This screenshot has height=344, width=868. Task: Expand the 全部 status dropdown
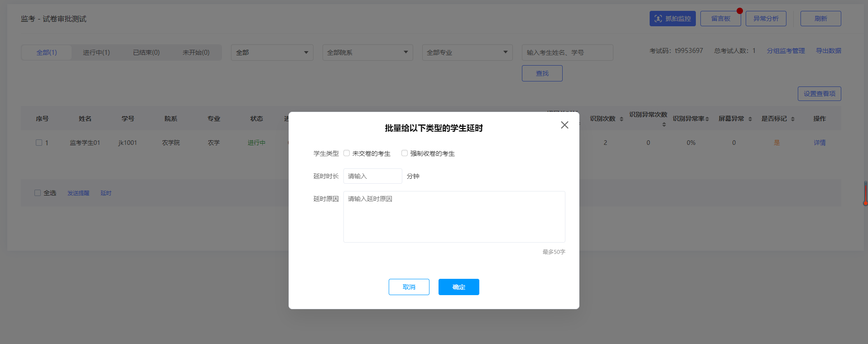272,53
